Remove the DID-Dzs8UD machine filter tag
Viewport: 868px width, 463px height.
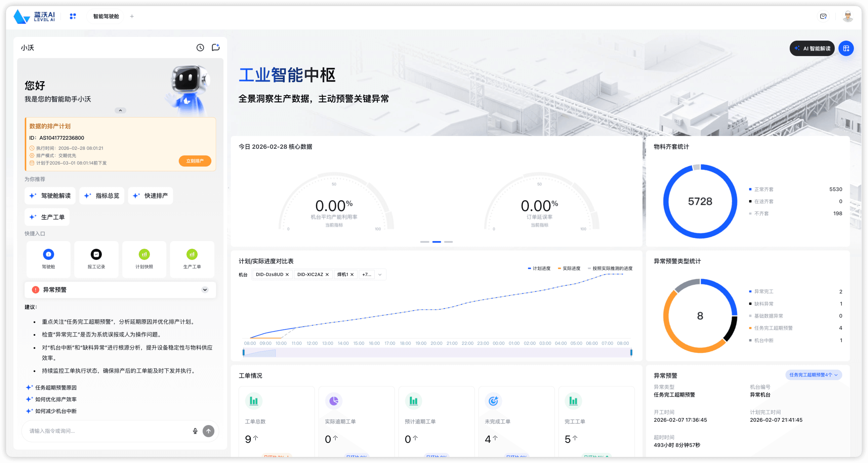tap(287, 274)
